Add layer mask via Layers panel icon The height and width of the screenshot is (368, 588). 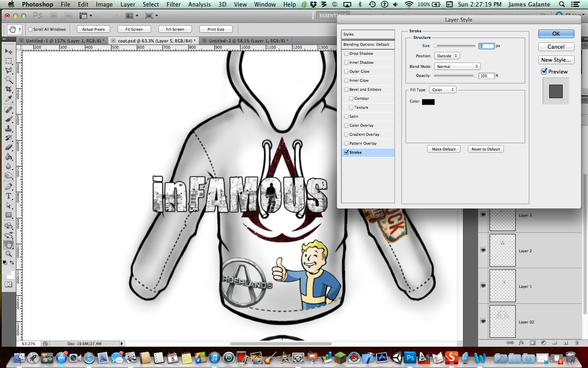pos(532,343)
